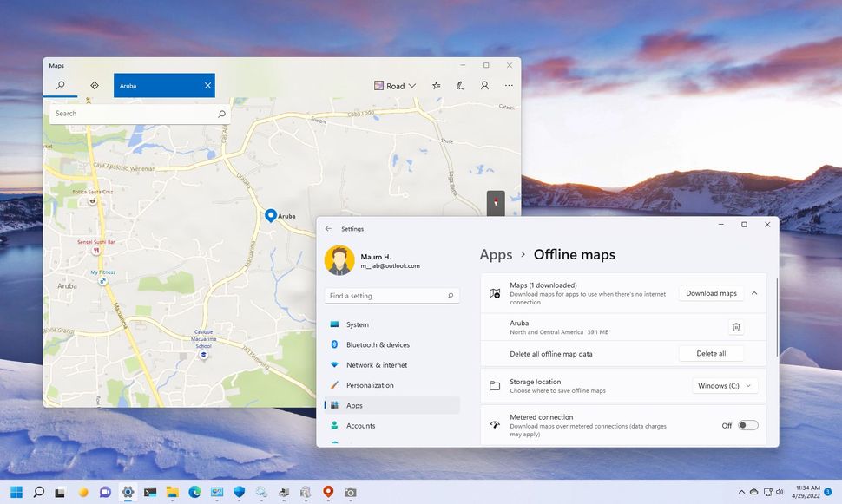Screen dimensions: 842x504
Task: Click the Download maps button
Action: (712, 293)
